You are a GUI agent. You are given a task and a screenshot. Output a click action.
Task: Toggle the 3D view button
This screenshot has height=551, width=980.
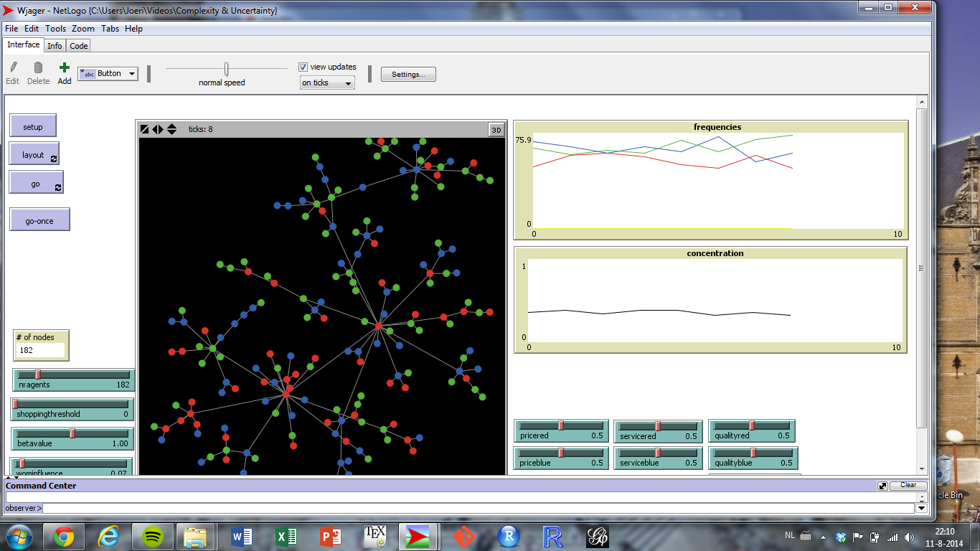coord(496,130)
